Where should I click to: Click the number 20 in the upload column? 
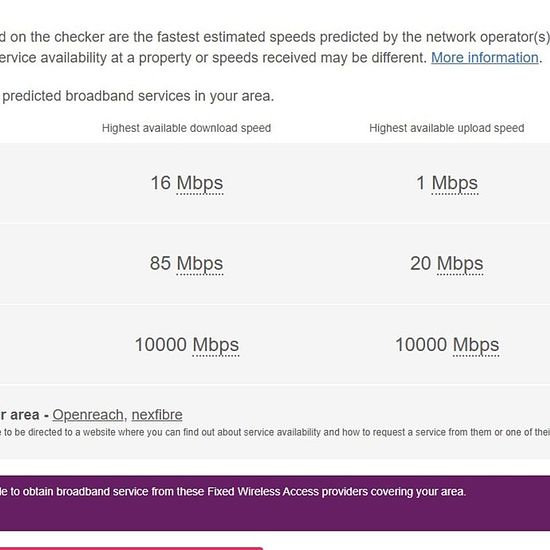pyautogui.click(x=421, y=263)
